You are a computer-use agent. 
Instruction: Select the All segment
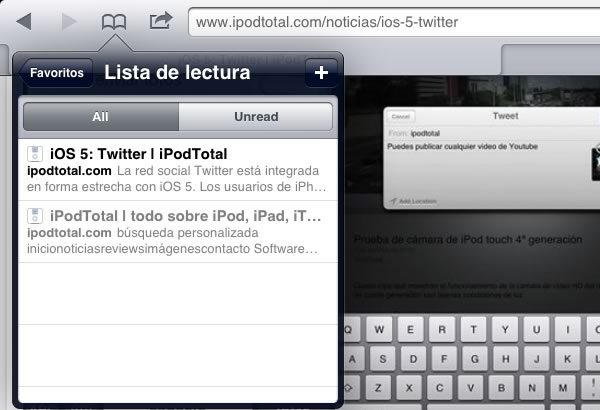[x=101, y=116]
